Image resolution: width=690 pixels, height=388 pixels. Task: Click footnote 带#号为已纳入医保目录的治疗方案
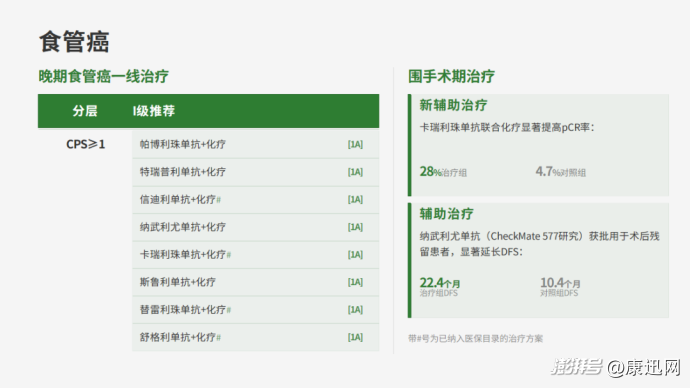point(475,338)
